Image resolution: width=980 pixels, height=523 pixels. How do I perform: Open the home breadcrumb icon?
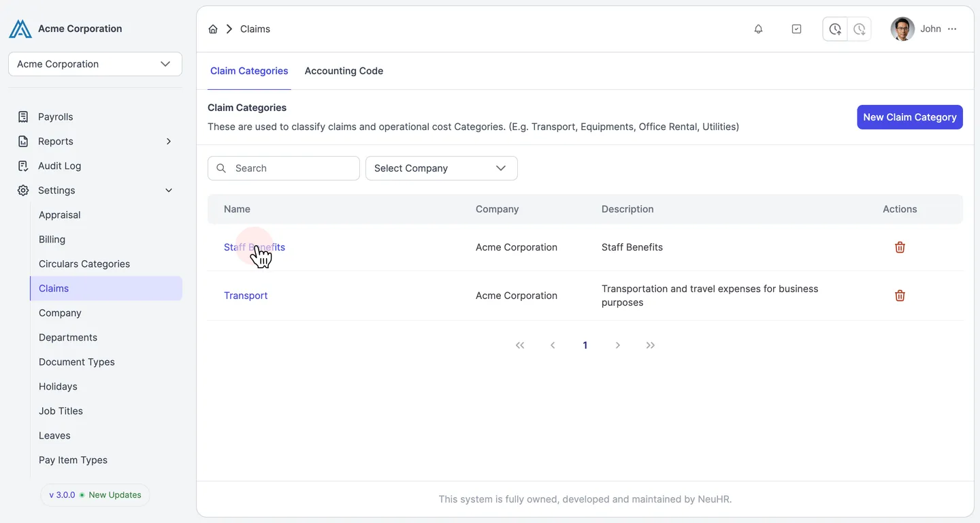pyautogui.click(x=213, y=29)
